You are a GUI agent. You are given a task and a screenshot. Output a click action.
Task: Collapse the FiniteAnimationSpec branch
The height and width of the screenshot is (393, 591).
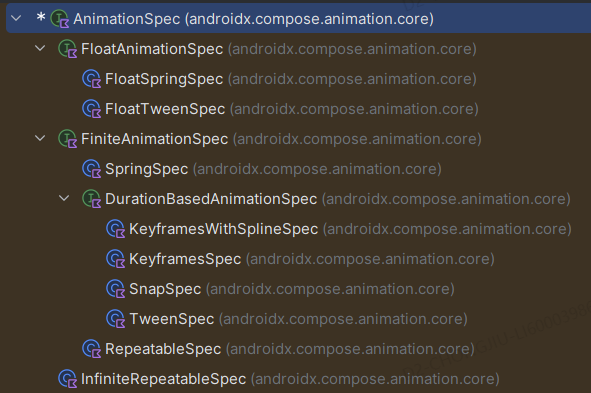(x=40, y=138)
